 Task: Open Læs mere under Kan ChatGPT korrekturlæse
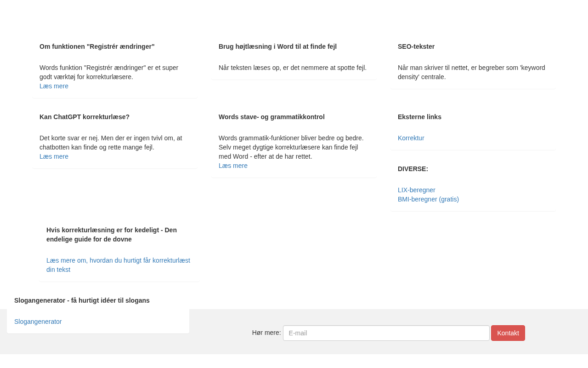coord(54,156)
